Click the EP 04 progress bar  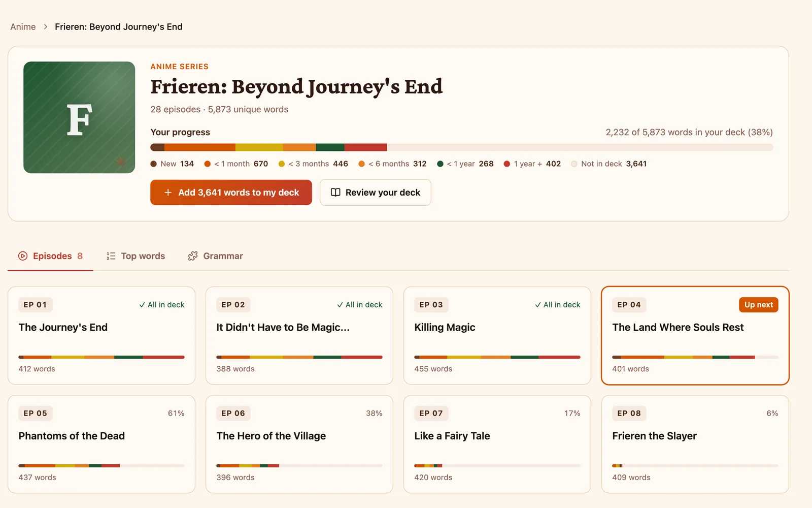point(695,357)
